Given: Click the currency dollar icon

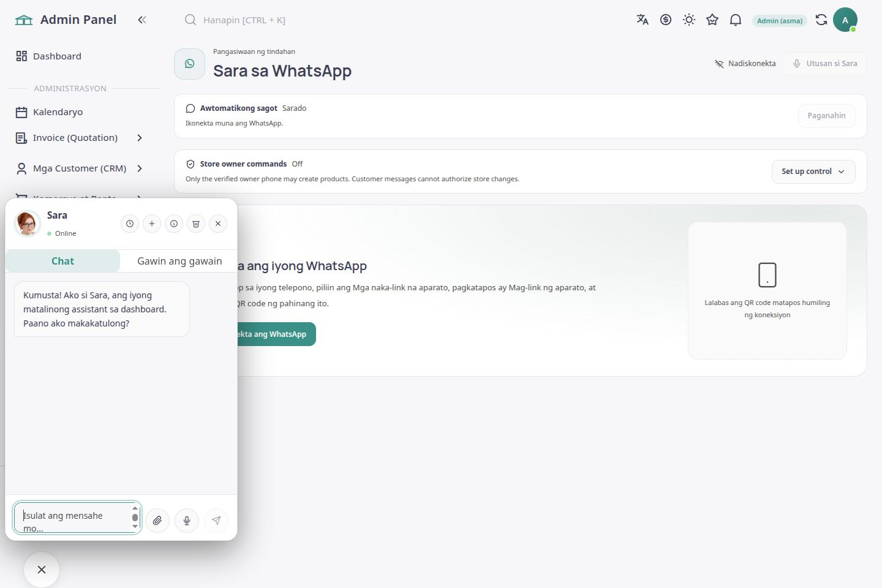Looking at the screenshot, I should point(666,20).
